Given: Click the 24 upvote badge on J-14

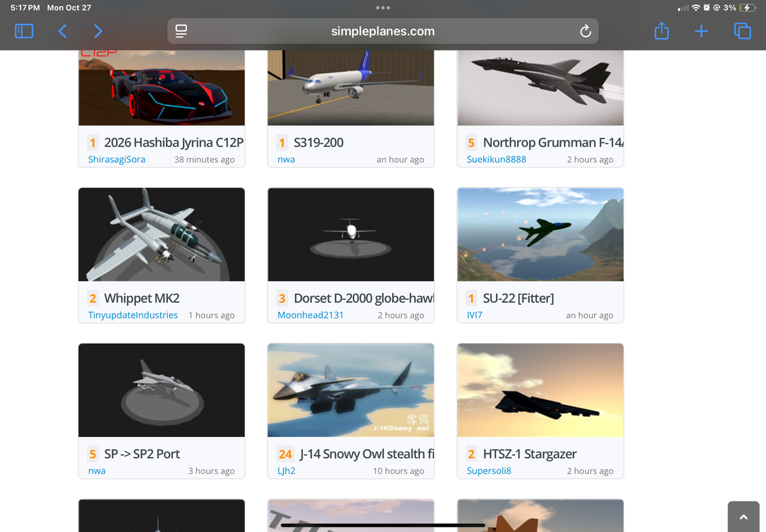Looking at the screenshot, I should point(286,454).
